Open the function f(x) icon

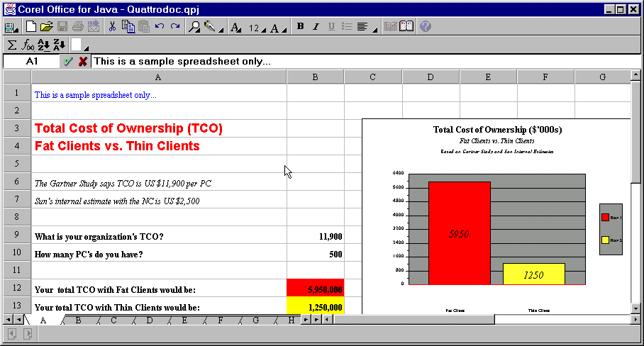click(x=28, y=45)
